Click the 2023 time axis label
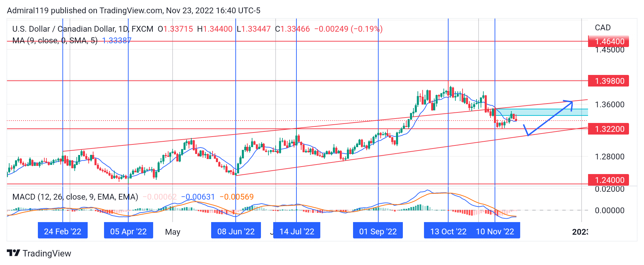This screenshot has height=265, width=644. (x=580, y=232)
